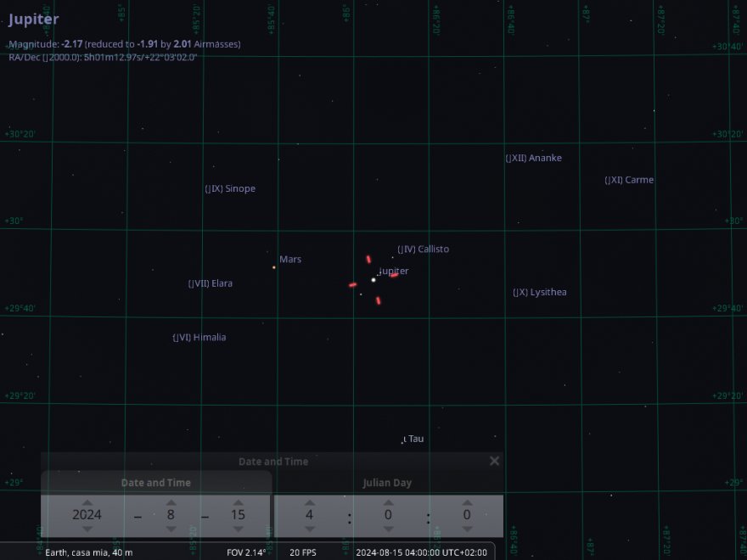Decrease the seconds with the down arrow
The width and height of the screenshot is (747, 560).
tap(467, 529)
